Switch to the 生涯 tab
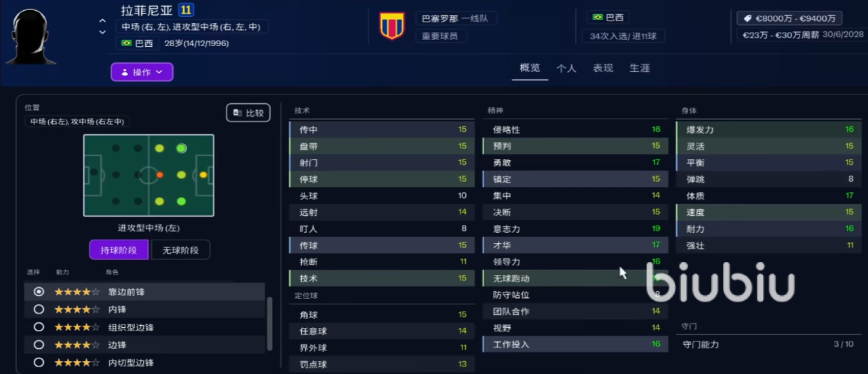868x374 pixels. pyautogui.click(x=639, y=68)
